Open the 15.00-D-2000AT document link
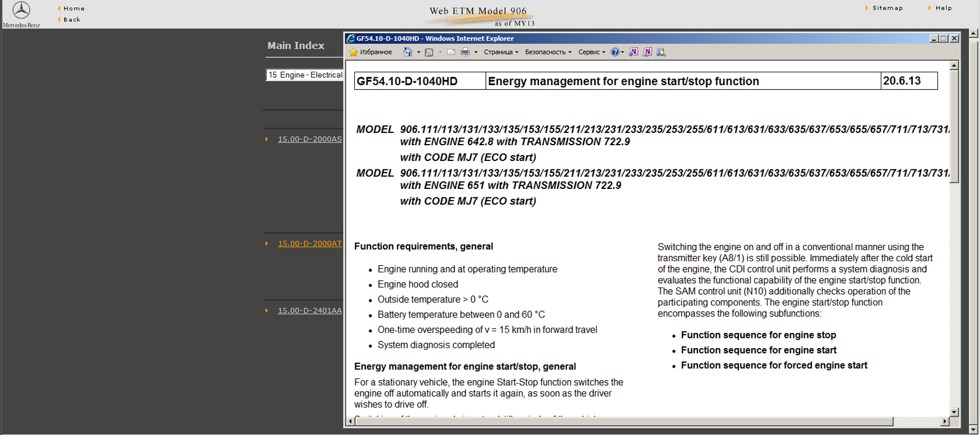The image size is (980, 435). pyautogui.click(x=309, y=244)
